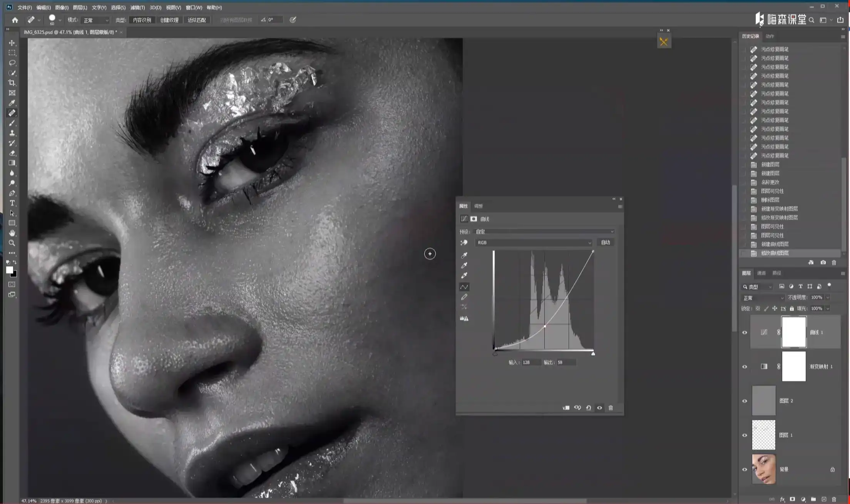Select the Crop tool
The width and height of the screenshot is (850, 504).
pyautogui.click(x=12, y=83)
